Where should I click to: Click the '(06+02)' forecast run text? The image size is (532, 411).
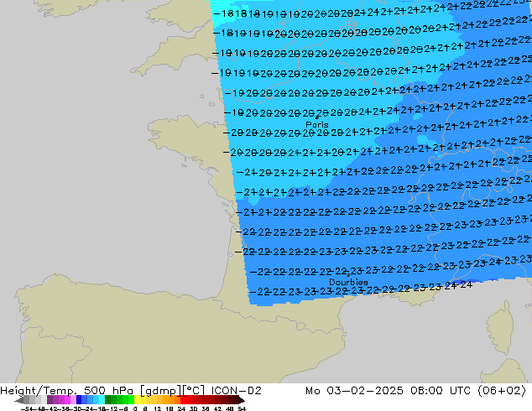502,391
